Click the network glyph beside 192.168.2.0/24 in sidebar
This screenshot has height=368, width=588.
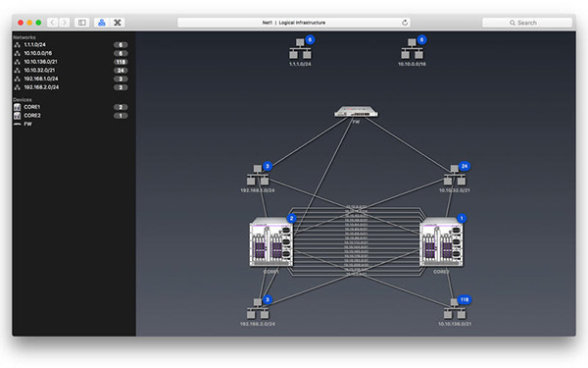tap(18, 87)
